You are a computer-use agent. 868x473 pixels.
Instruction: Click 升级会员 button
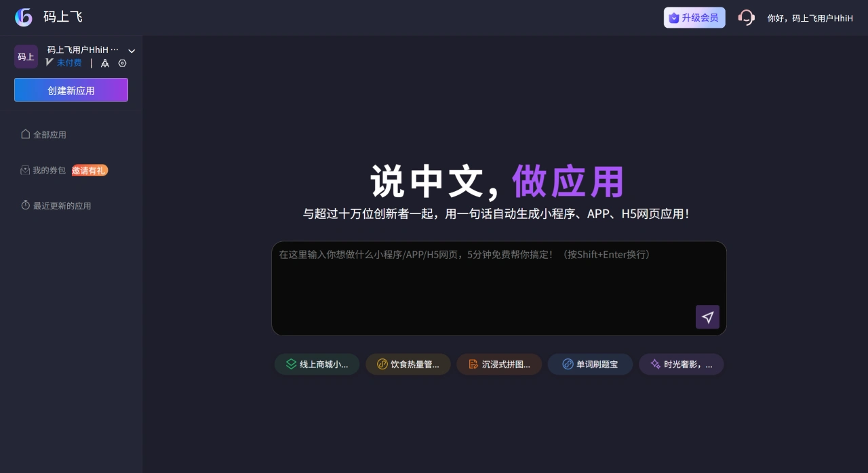[x=694, y=18]
